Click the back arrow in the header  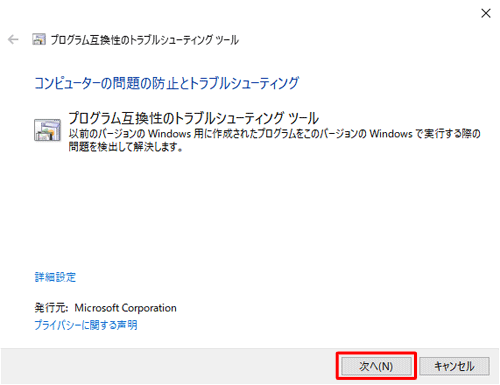(x=13, y=40)
